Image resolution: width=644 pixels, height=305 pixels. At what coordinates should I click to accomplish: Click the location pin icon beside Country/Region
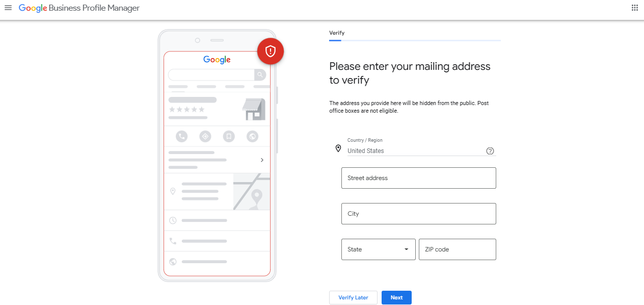[338, 148]
